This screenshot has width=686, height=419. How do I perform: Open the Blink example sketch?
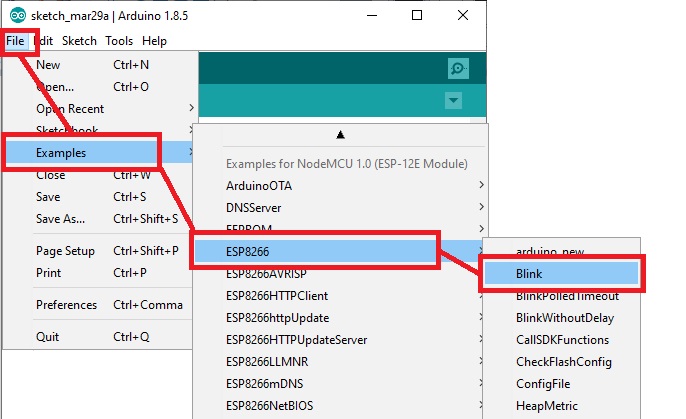pos(562,274)
